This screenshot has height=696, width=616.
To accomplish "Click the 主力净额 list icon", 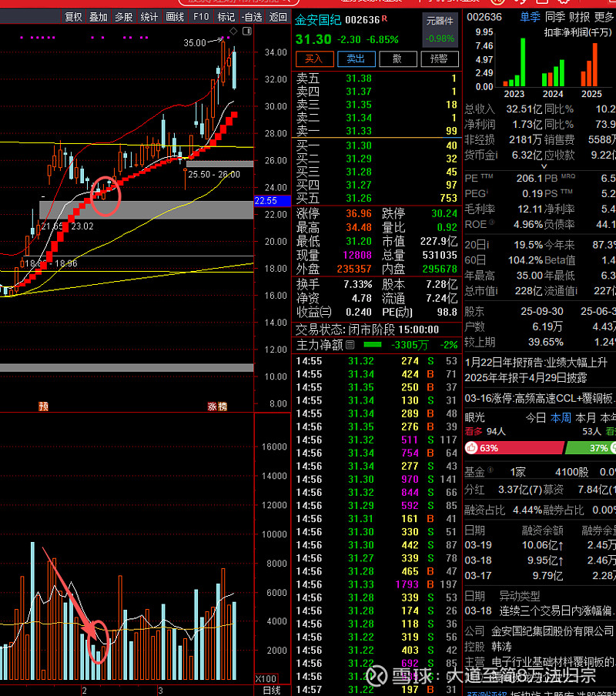I will [350, 344].
